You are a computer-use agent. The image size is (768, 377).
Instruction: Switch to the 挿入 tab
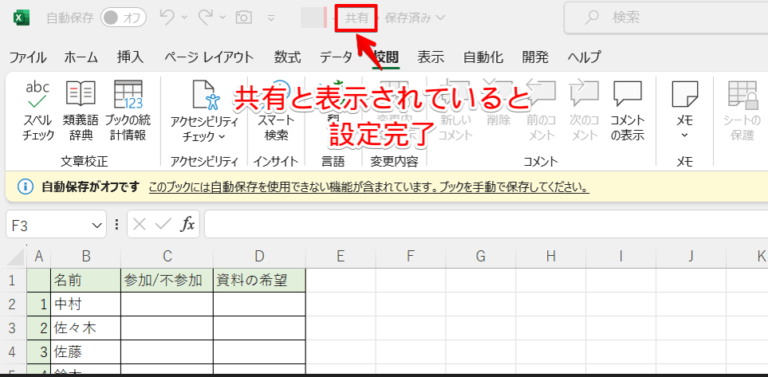click(x=130, y=57)
